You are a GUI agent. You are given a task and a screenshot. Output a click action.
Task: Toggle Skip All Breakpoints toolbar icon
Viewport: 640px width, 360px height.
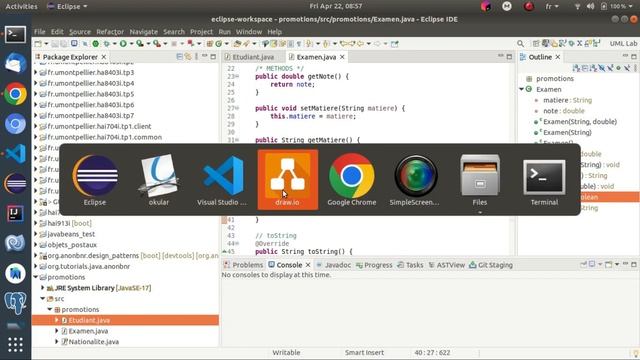[84, 44]
